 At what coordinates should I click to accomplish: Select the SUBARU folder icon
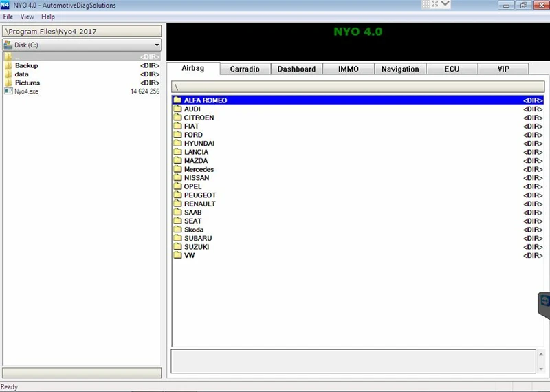177,237
